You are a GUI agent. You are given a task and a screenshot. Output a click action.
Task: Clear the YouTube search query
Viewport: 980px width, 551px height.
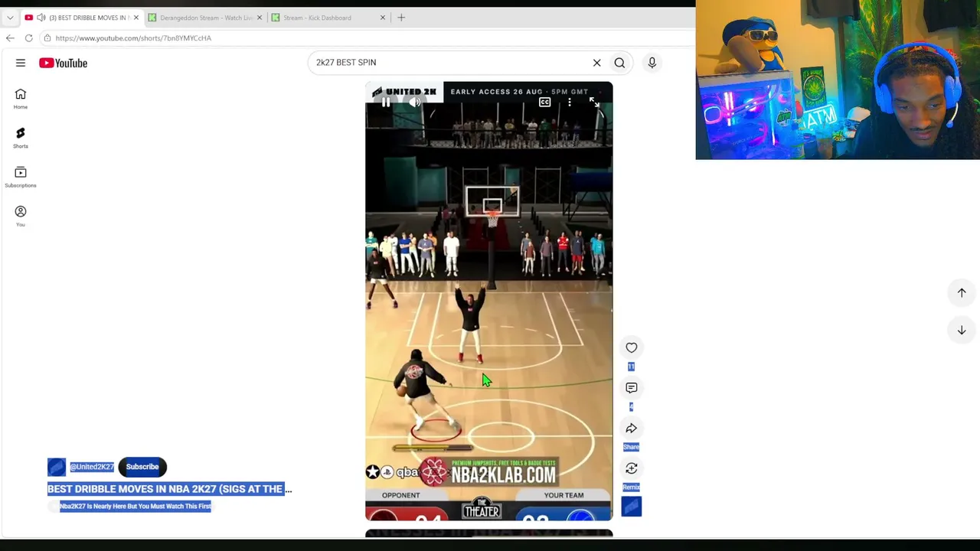click(597, 63)
